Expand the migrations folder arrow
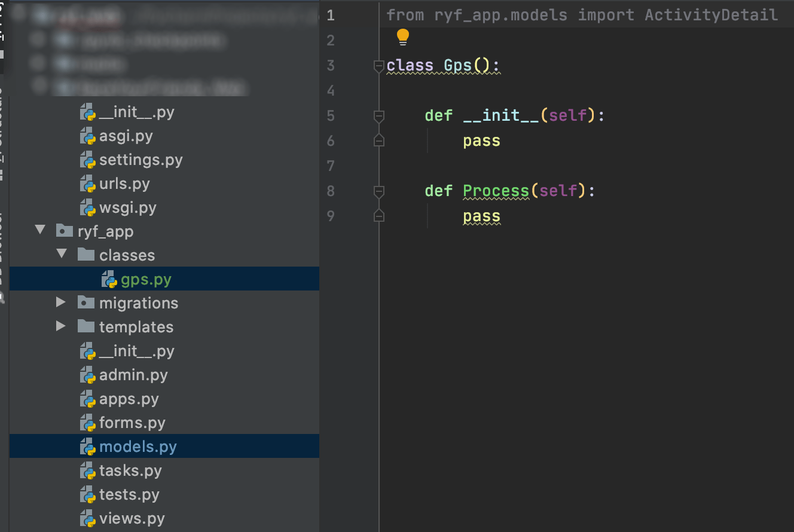794x532 pixels. (x=60, y=302)
